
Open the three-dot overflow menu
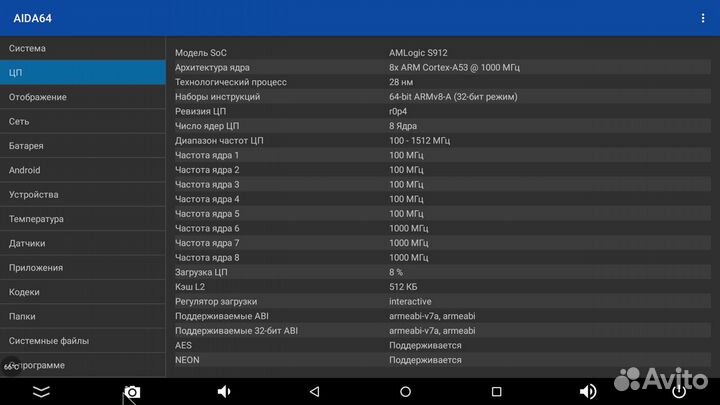[703, 18]
